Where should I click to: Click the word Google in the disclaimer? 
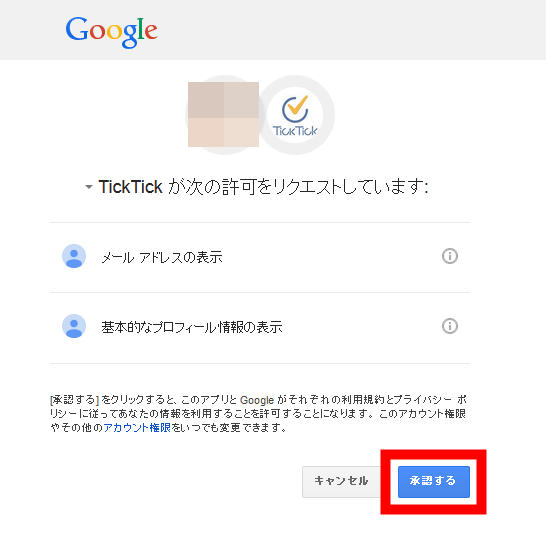pos(257,400)
